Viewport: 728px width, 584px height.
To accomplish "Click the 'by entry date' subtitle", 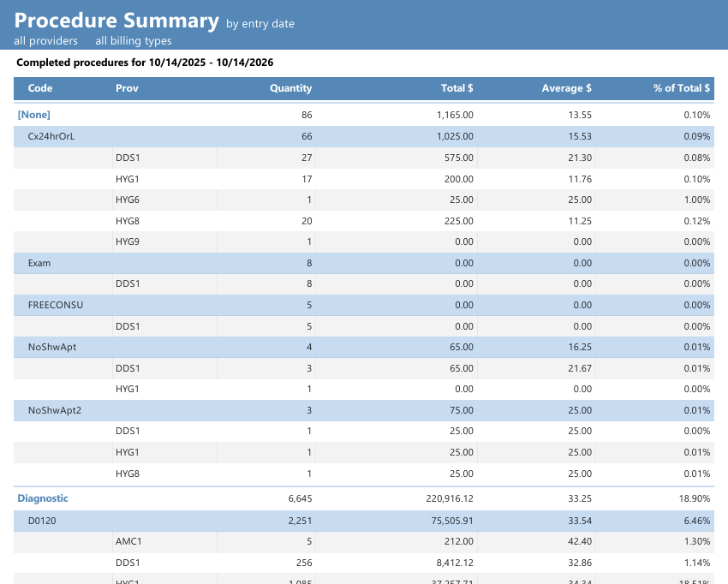I will [x=260, y=24].
